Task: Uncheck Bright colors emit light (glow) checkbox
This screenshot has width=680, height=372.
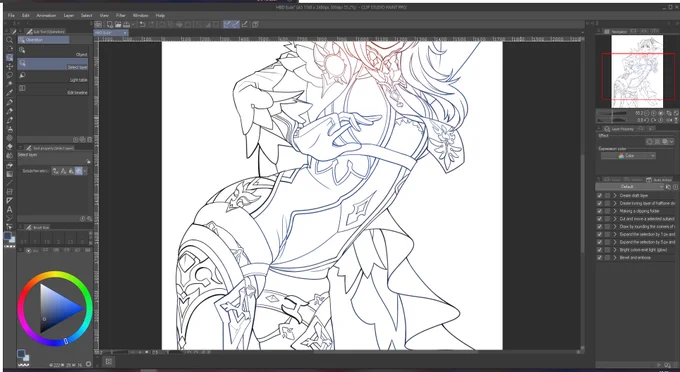Action: [599, 250]
